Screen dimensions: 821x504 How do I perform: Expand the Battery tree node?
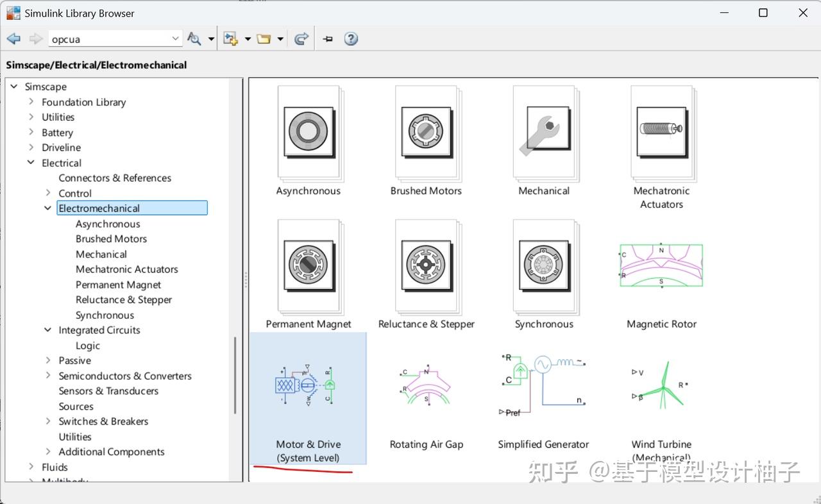click(x=31, y=132)
